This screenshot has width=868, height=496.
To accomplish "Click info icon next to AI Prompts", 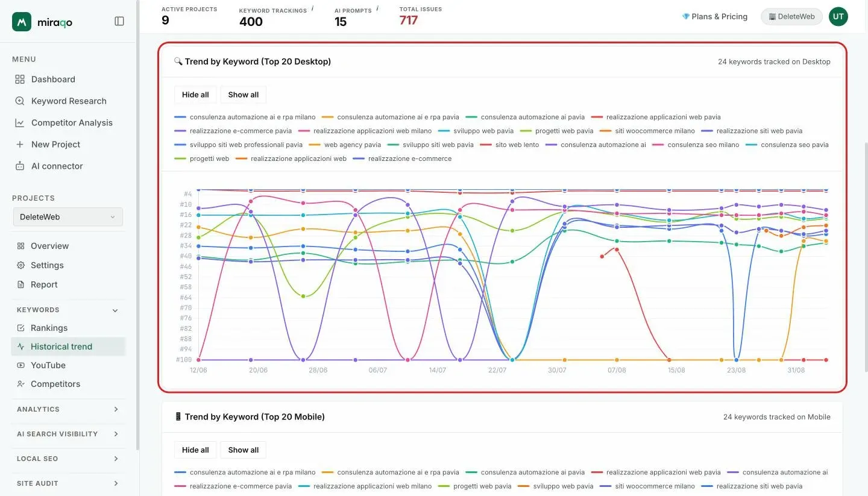I will (377, 8).
